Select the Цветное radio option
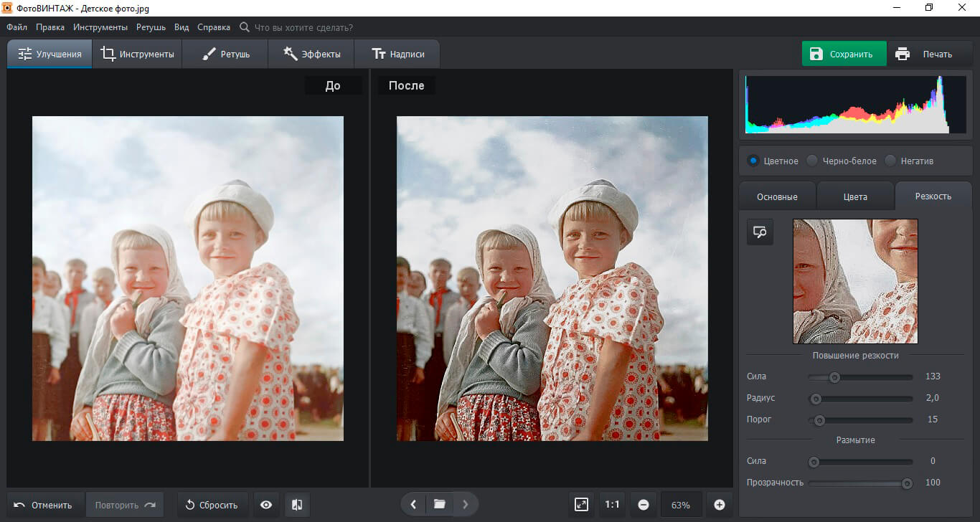Screen dimensions: 980x522 click(753, 161)
